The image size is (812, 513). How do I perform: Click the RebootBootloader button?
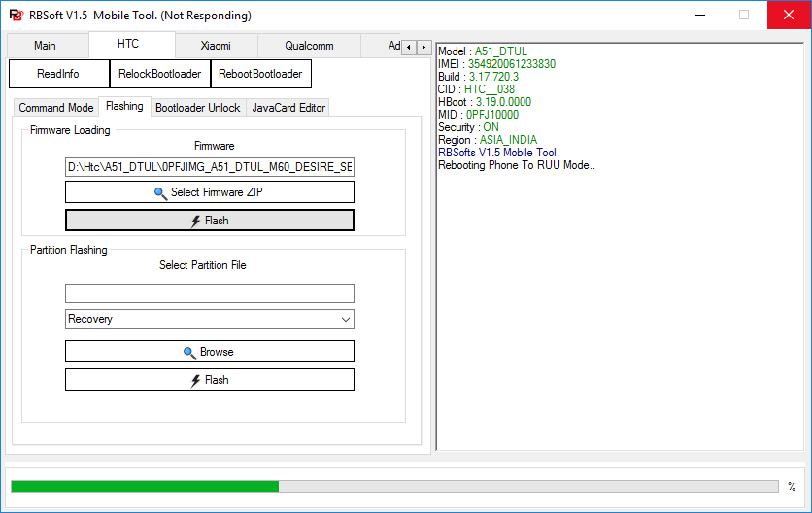coord(260,74)
